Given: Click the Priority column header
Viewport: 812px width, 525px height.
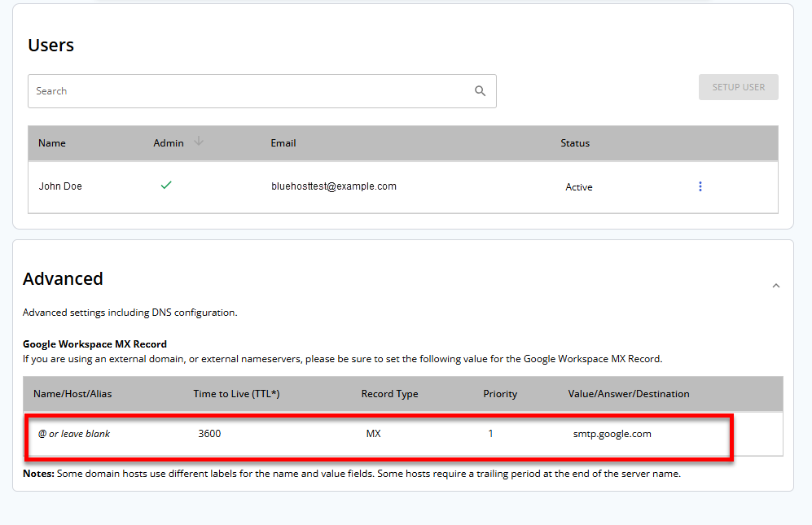Looking at the screenshot, I should [x=500, y=393].
